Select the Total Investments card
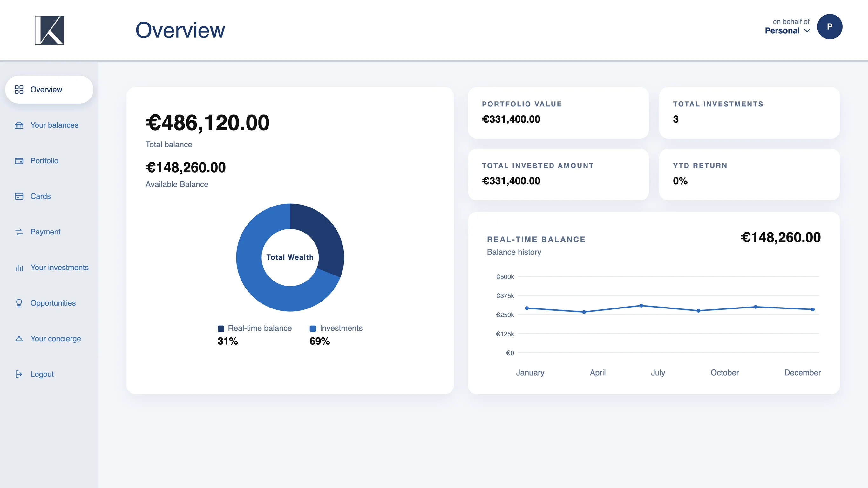This screenshot has height=488, width=868. click(x=749, y=112)
